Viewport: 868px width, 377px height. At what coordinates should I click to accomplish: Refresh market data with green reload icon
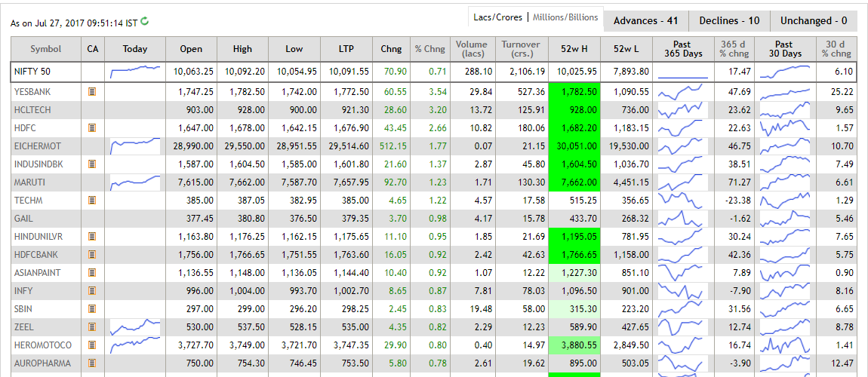[x=144, y=22]
